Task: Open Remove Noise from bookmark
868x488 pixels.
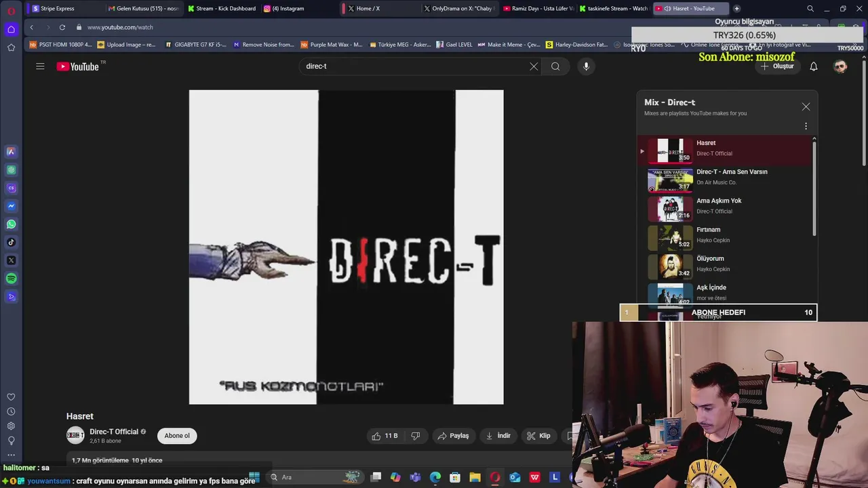Action: coord(264,45)
